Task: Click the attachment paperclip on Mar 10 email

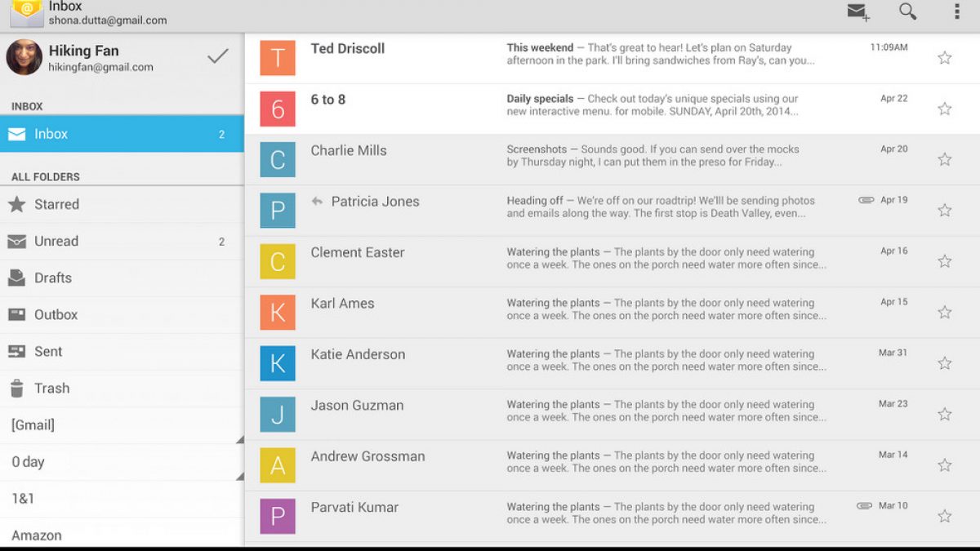Action: pos(864,506)
